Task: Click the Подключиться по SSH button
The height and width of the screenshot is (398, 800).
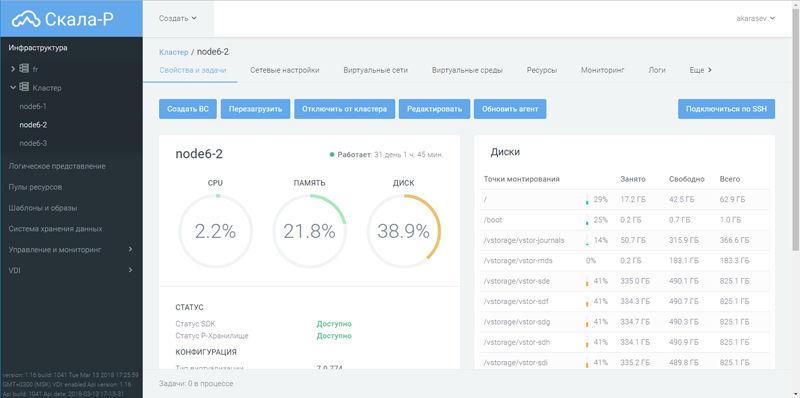Action: click(727, 109)
